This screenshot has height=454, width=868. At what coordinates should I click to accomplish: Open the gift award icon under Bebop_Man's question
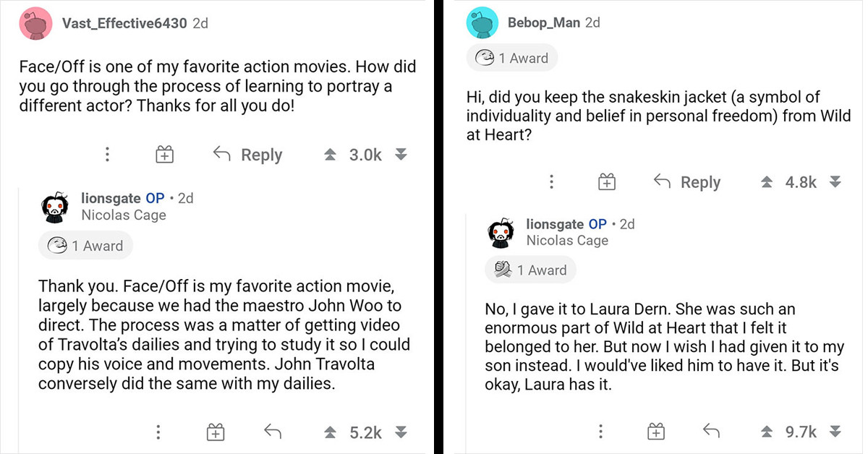[x=606, y=181]
